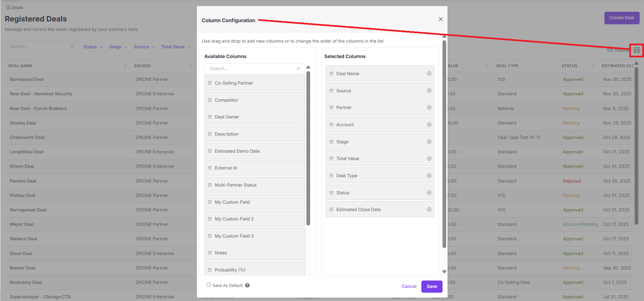Remove Deal Name from selected columns

(429, 73)
